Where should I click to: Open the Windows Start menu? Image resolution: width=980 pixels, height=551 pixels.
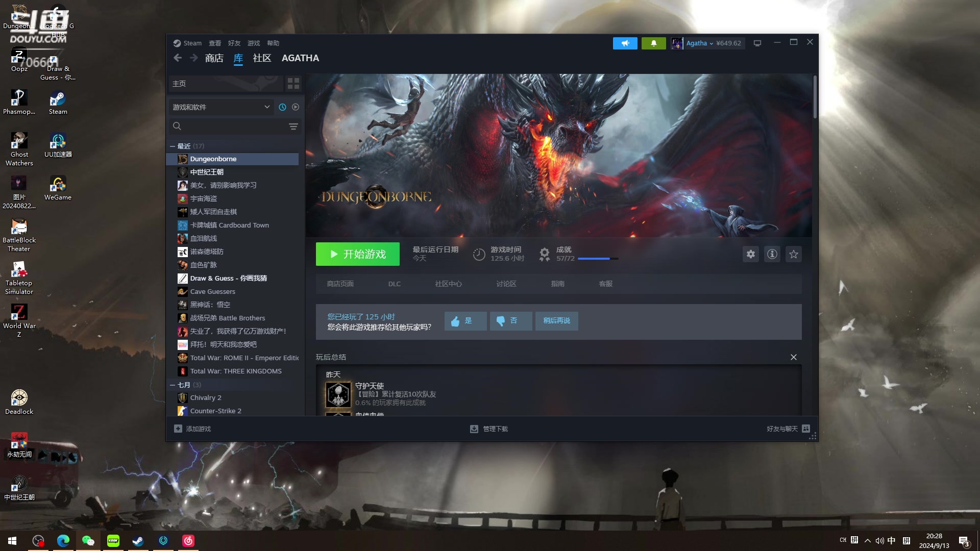(x=12, y=541)
